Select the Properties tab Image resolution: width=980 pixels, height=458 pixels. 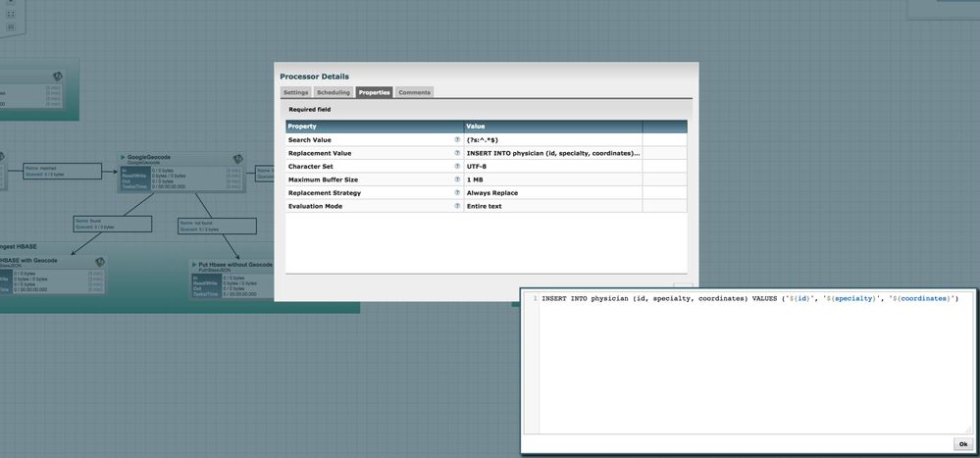point(374,92)
